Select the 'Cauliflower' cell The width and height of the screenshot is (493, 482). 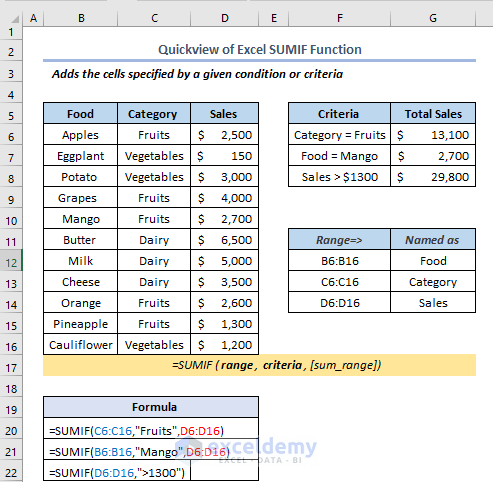80,345
